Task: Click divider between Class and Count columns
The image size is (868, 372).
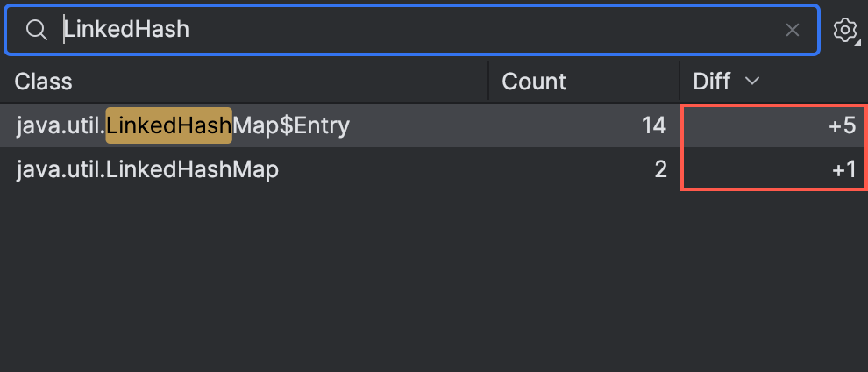Action: click(488, 82)
